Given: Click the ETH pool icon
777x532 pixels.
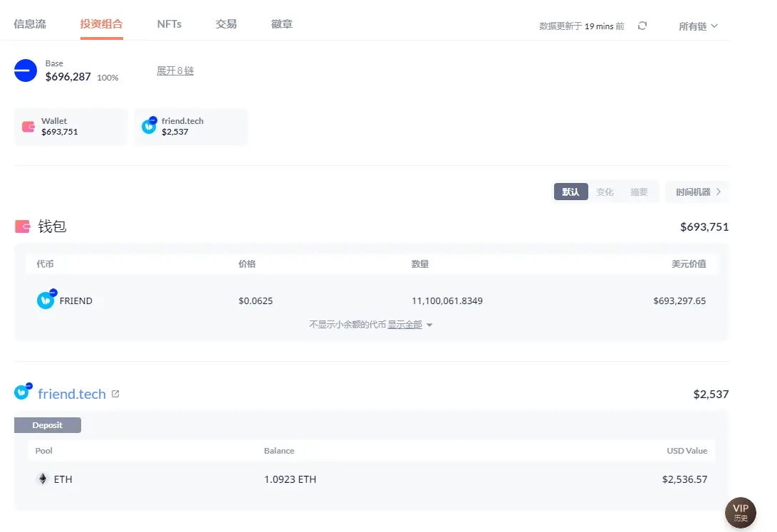Looking at the screenshot, I should (x=43, y=479).
